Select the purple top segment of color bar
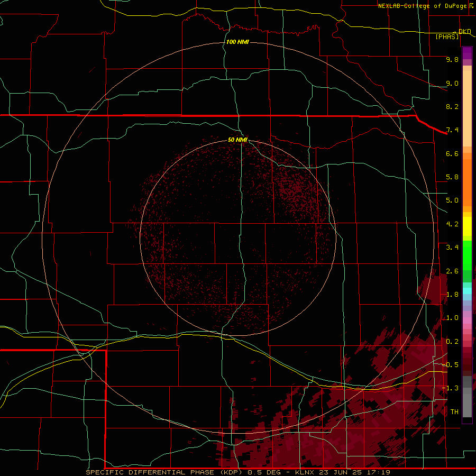This screenshot has height=476, width=476. click(x=467, y=53)
